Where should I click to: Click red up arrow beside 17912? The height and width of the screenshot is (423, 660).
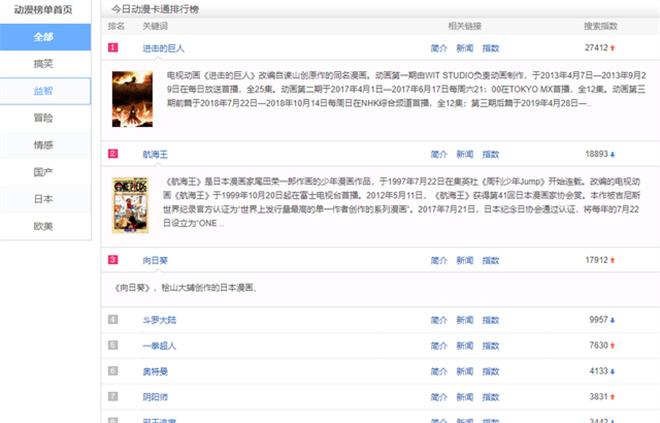coord(612,261)
